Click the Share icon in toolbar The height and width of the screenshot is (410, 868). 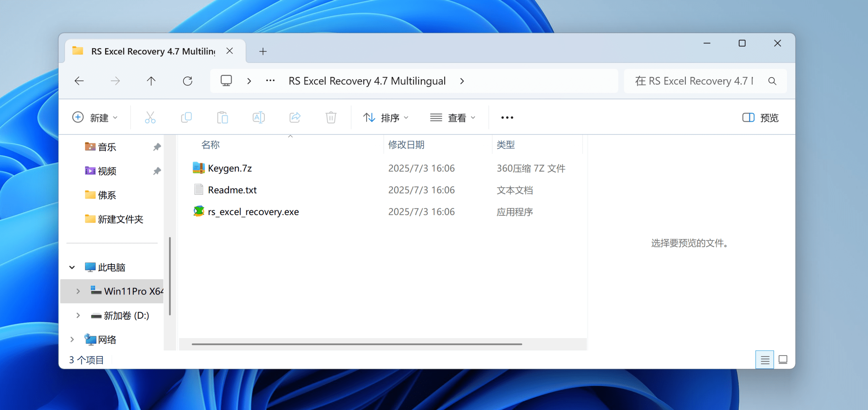pos(295,118)
